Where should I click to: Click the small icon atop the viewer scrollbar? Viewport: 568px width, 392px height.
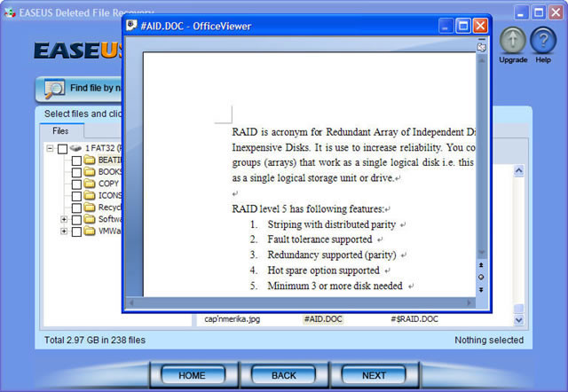(x=481, y=47)
